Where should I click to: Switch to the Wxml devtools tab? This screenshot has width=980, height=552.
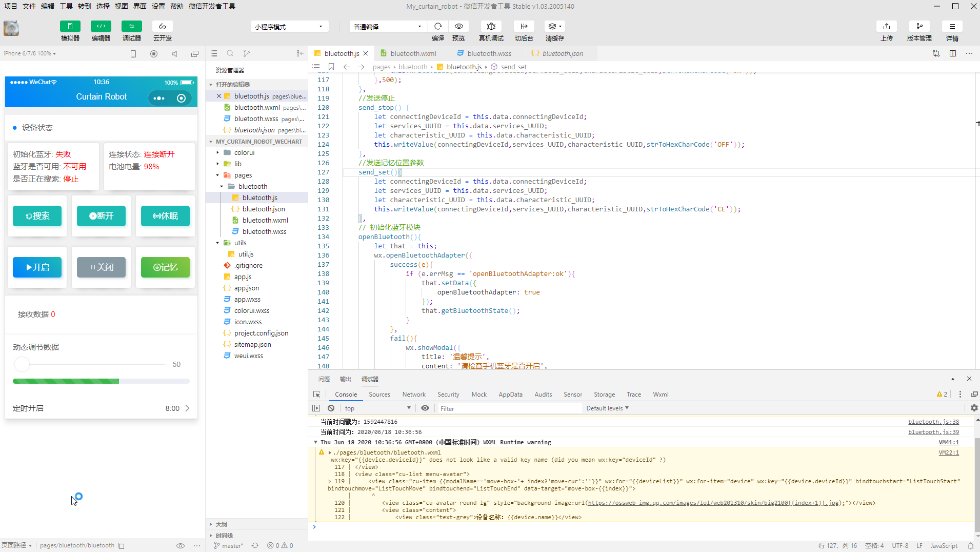click(x=661, y=395)
